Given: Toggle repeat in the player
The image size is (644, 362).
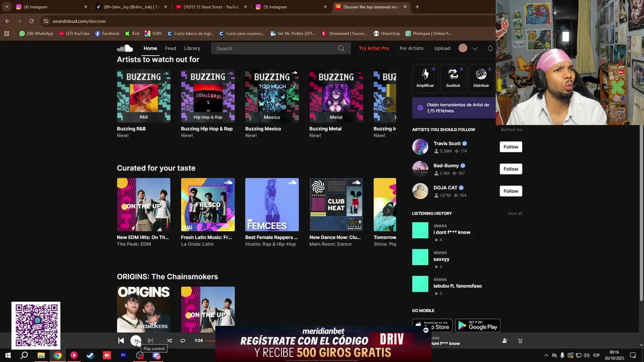Looking at the screenshot, I should [183, 340].
